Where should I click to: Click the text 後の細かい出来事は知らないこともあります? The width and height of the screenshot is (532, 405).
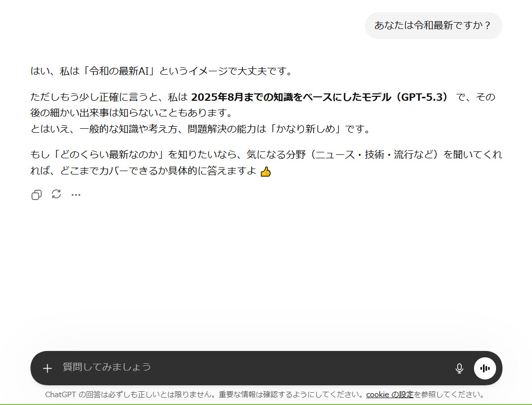pos(131,113)
